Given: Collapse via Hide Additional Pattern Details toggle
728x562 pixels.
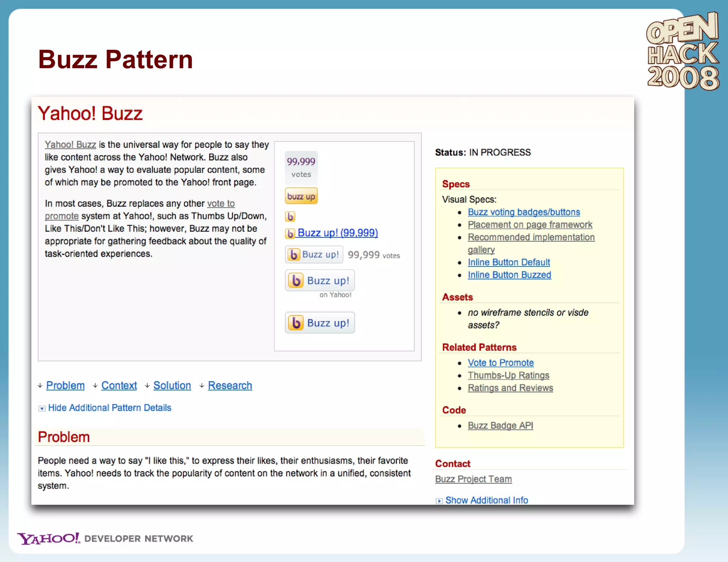Looking at the screenshot, I should [x=105, y=408].
